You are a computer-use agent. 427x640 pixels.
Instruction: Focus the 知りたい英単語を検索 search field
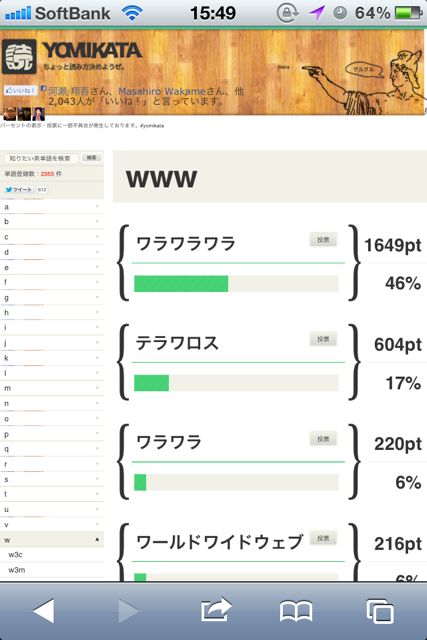coord(40,158)
